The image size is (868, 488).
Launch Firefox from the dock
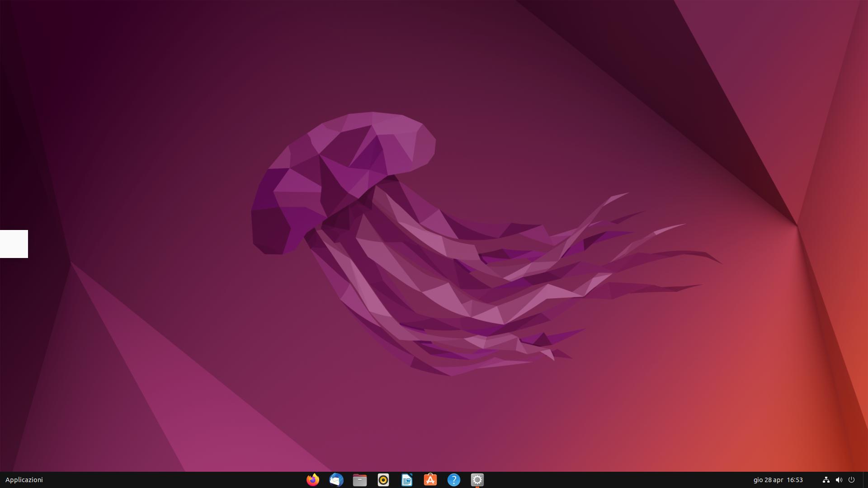click(313, 480)
